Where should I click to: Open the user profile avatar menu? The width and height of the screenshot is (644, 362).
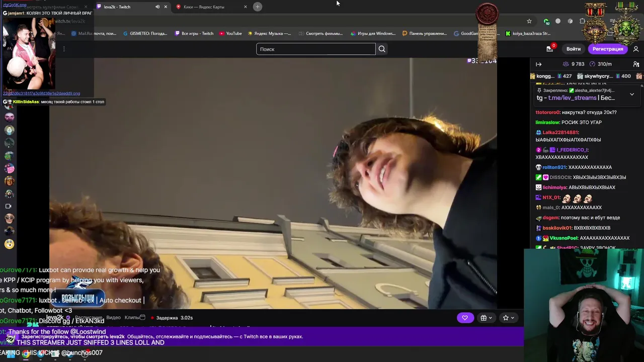point(636,49)
